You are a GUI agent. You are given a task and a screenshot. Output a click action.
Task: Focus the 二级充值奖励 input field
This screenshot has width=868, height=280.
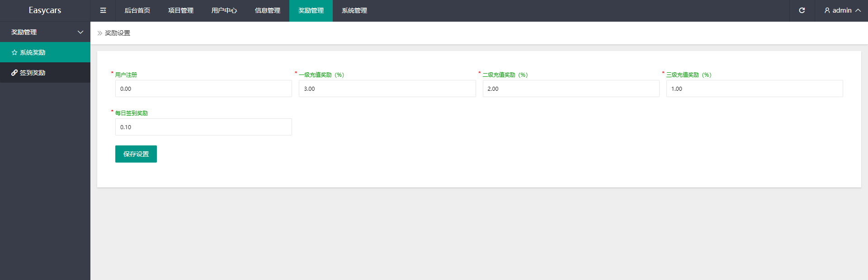coord(571,89)
